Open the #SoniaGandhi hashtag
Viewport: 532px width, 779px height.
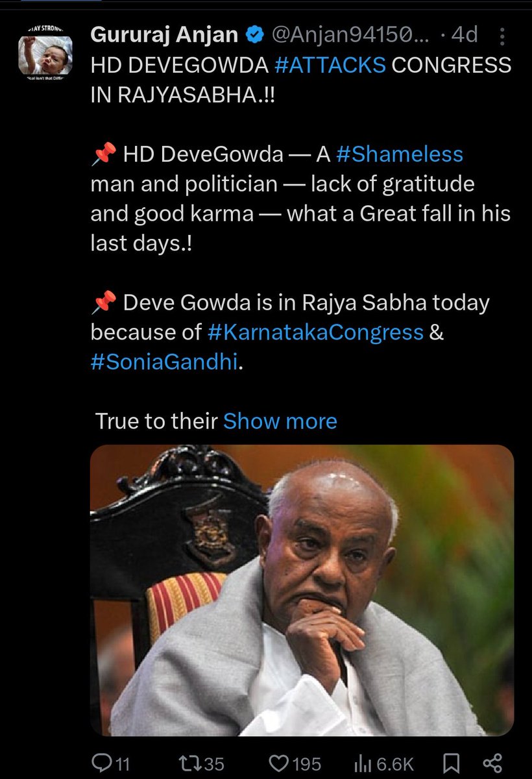165,362
